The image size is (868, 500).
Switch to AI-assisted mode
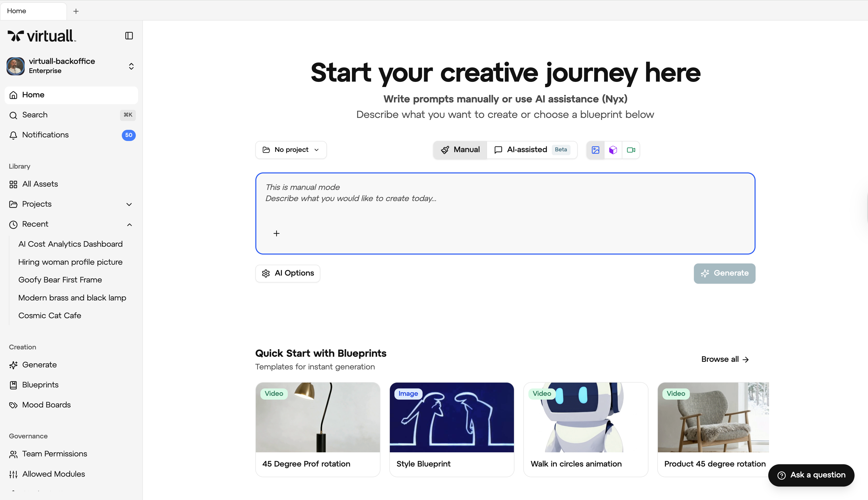(x=532, y=150)
